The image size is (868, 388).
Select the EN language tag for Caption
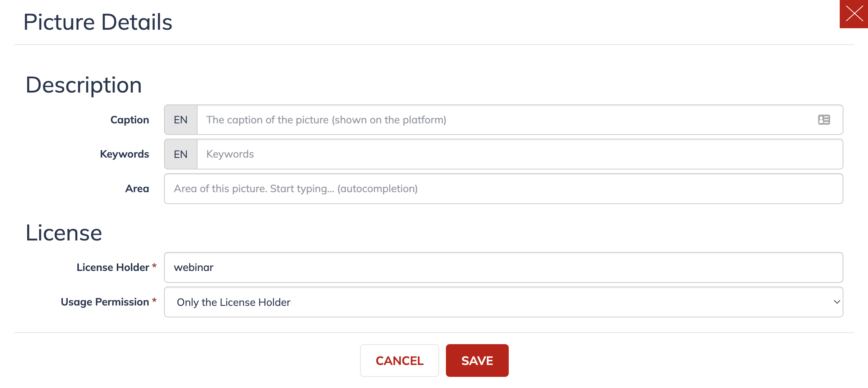point(181,120)
